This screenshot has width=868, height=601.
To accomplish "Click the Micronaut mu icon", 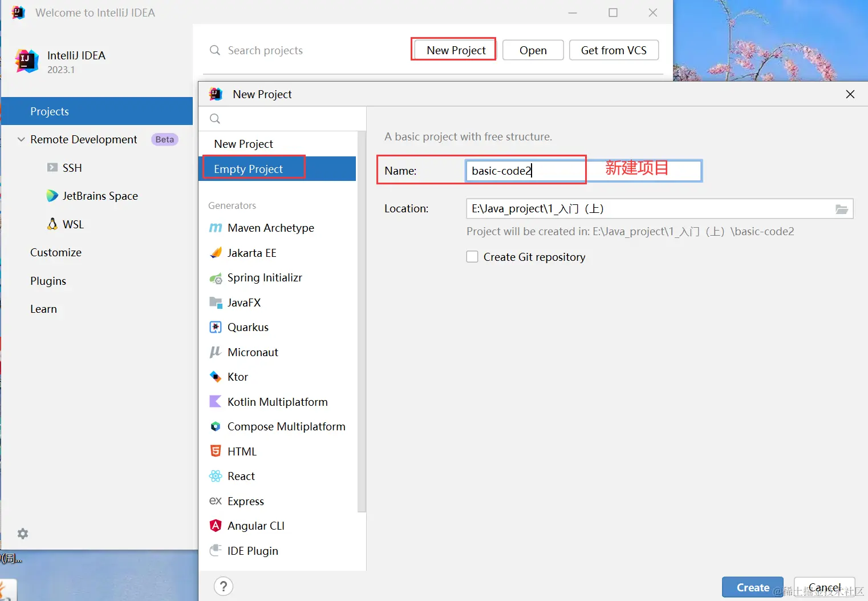I will click(x=216, y=352).
